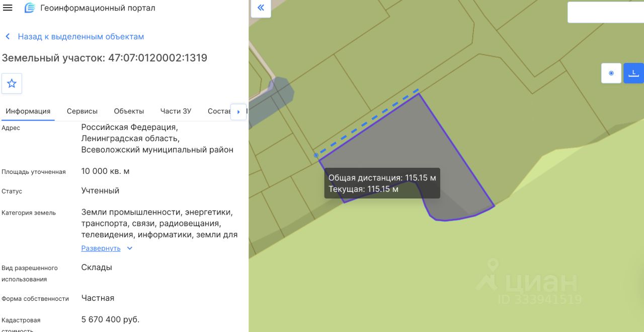Click the back arrow icon
Screen dimensions: 644x332
[8, 37]
